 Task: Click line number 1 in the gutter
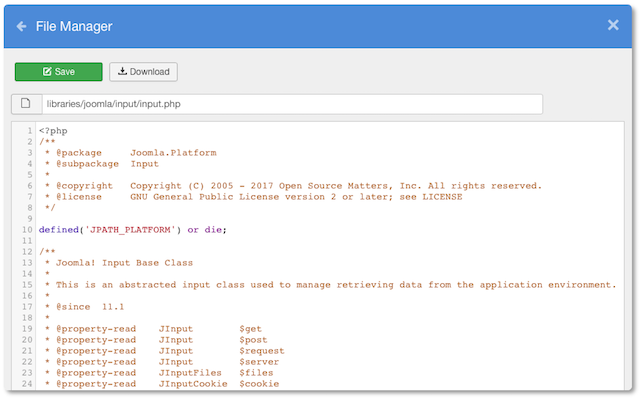click(x=30, y=131)
